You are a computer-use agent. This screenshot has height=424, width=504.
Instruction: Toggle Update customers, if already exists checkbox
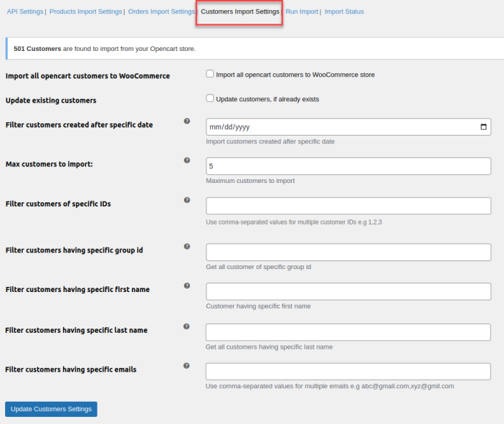point(210,98)
